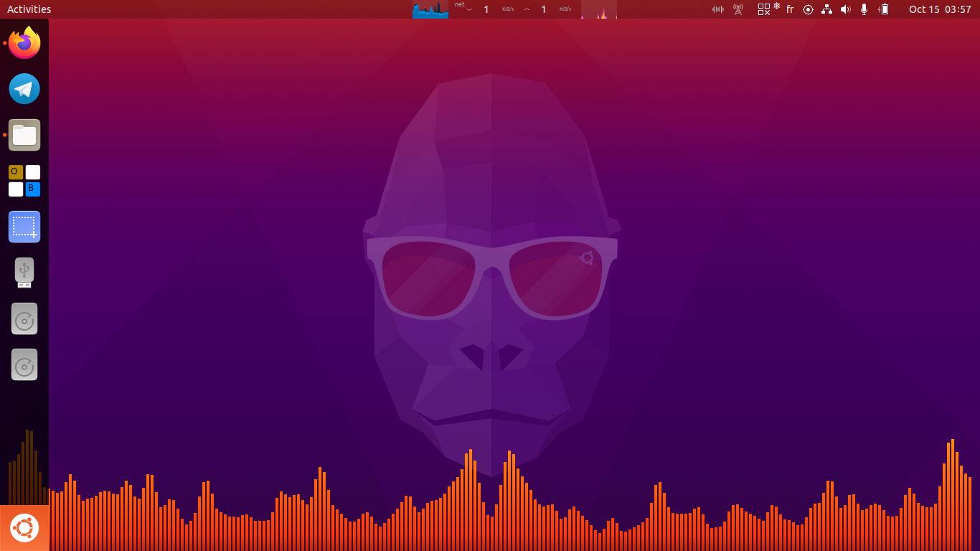Open the battery status icon
Screen dimensions: 980x551
click(884, 9)
